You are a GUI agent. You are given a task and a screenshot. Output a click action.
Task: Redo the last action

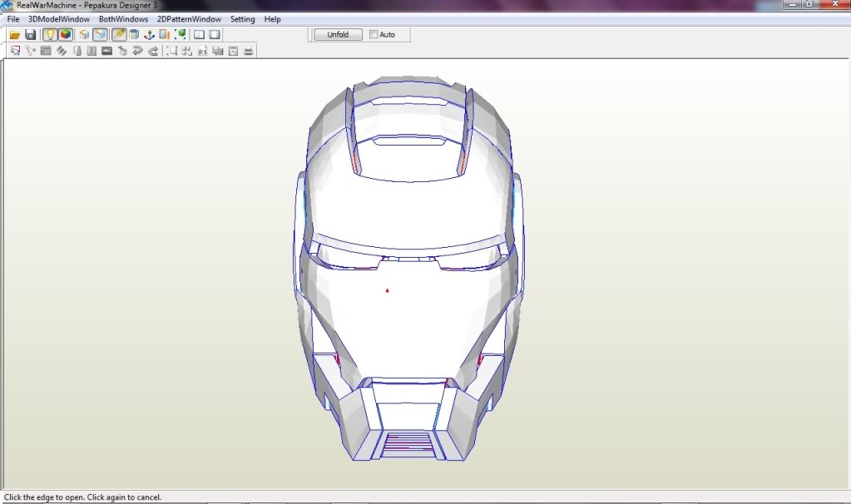pyautogui.click(x=153, y=51)
